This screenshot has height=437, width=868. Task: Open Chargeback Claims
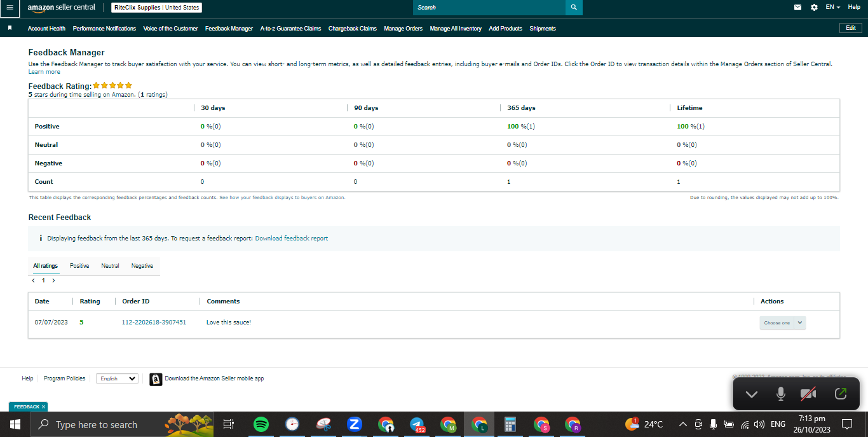[353, 29]
